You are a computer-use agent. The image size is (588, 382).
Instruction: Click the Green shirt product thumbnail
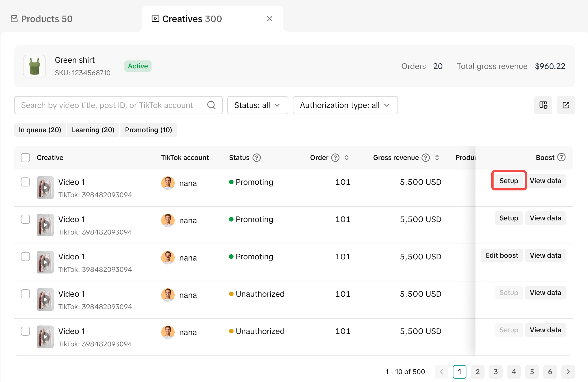point(34,66)
